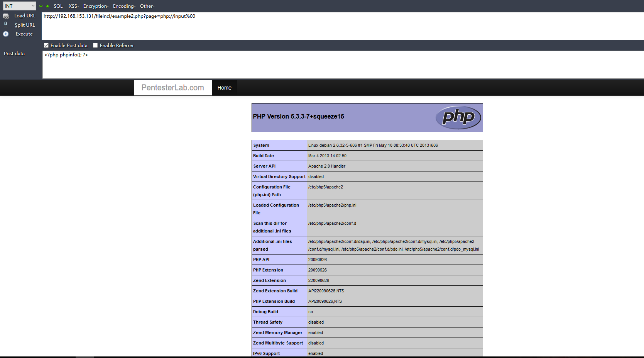Click the PHP Extension Build label
Screen dimensions: 644x358
(x=274, y=301)
